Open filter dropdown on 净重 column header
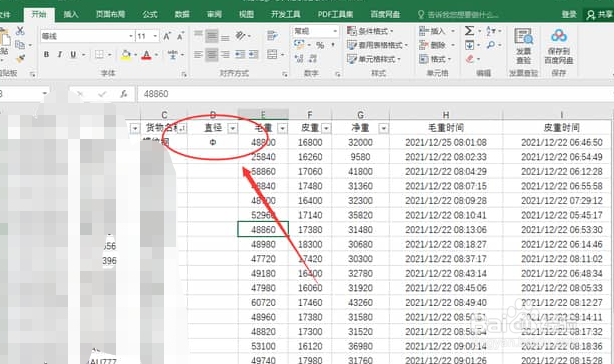The width and height of the screenshot is (614, 364). (384, 128)
